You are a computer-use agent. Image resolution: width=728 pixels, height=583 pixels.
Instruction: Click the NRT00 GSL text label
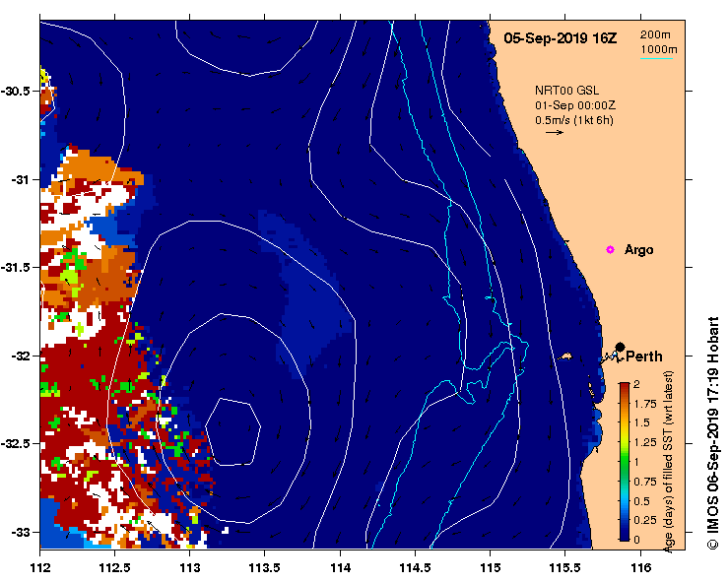click(x=566, y=91)
